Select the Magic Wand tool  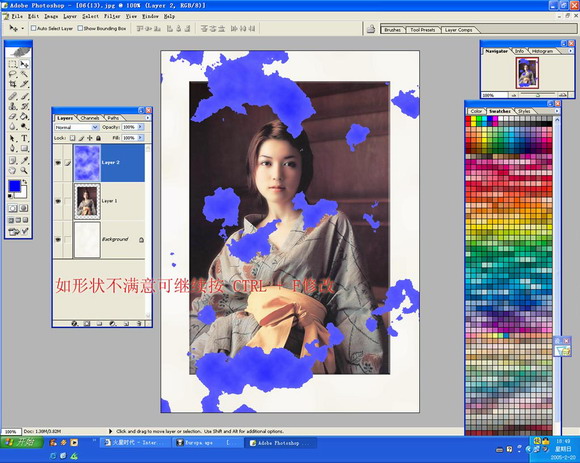coord(24,74)
